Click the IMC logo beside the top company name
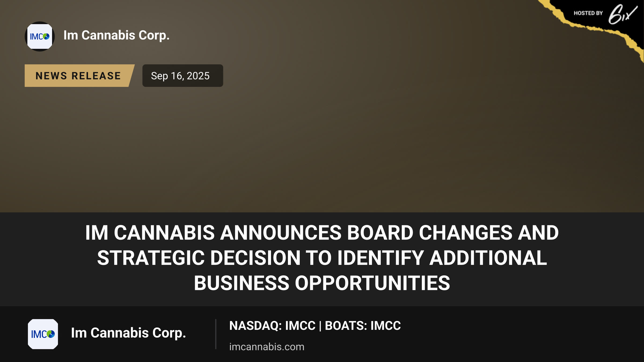The image size is (644, 362). 40,36
